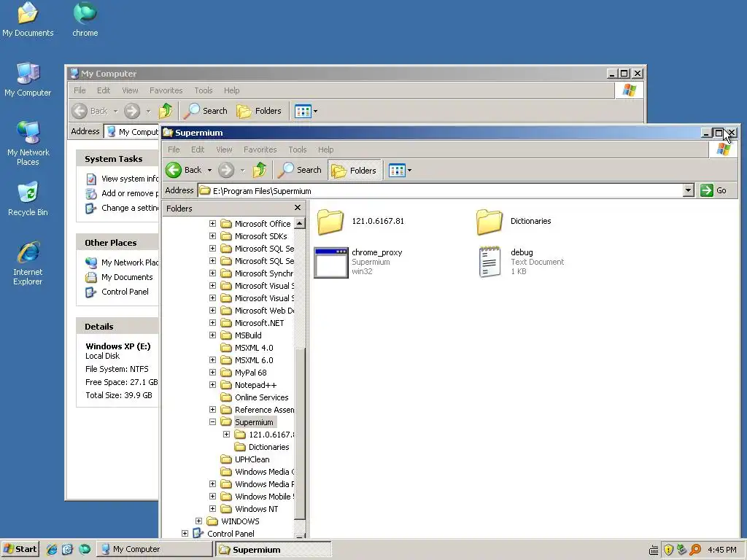Launch Supermium from quick launch bar

tap(85, 549)
